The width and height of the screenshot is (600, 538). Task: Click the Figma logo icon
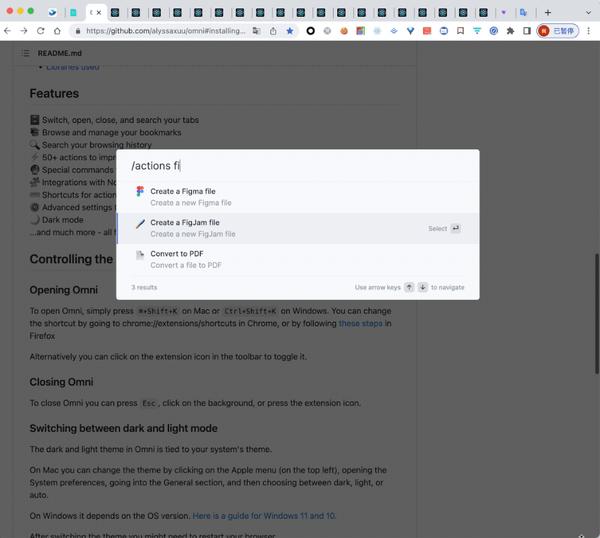[140, 191]
